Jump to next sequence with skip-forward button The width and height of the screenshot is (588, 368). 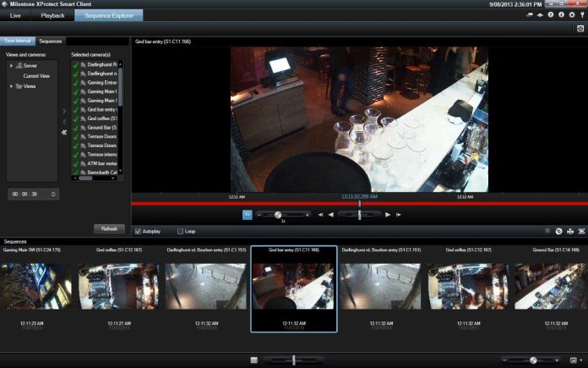click(x=398, y=215)
